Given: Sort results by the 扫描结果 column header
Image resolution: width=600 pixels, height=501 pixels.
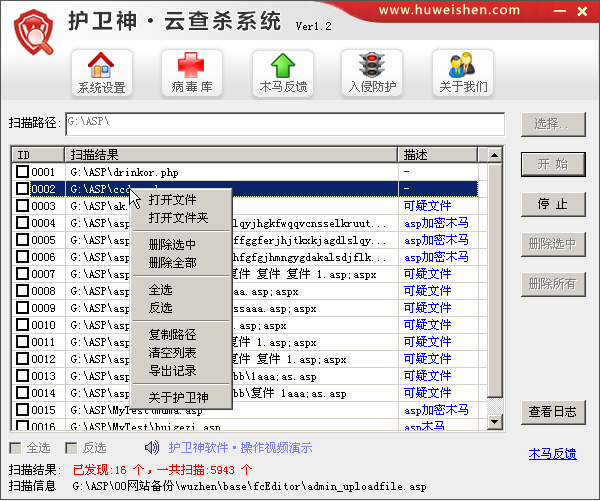Looking at the screenshot, I should pyautogui.click(x=230, y=155).
